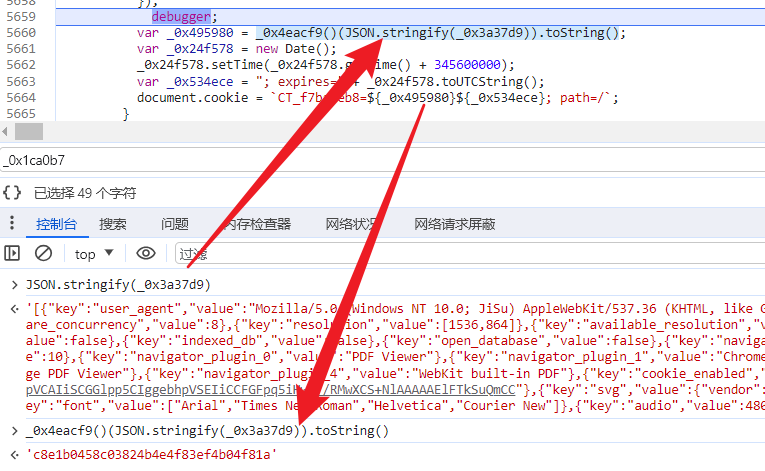Viewport: 765px width, 471px height.
Task: Click line number 5665 in the gutter
Action: point(21,114)
